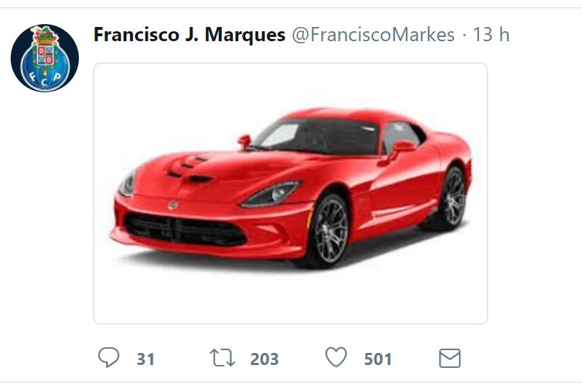Click the reply speech bubble icon
This screenshot has width=582, height=392.
coord(109,357)
